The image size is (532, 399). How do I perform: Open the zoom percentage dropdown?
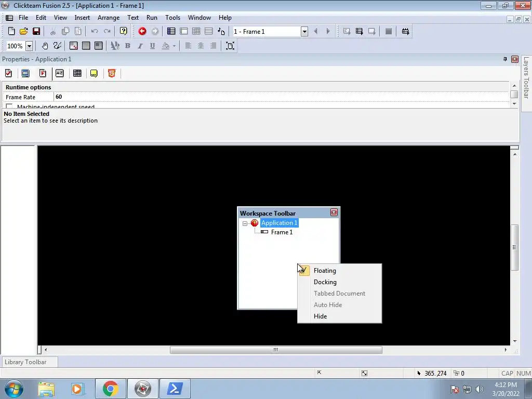[29, 46]
